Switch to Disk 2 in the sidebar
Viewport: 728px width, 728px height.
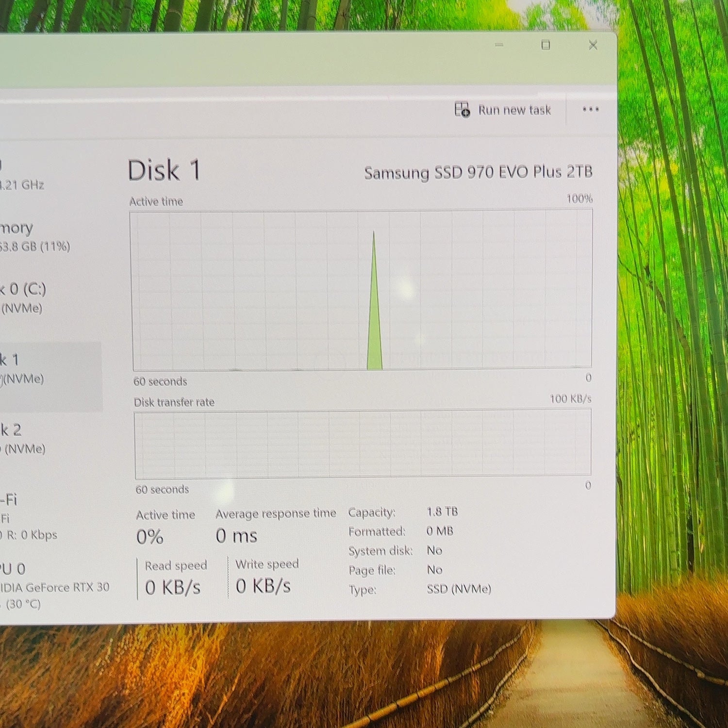pos(23,438)
